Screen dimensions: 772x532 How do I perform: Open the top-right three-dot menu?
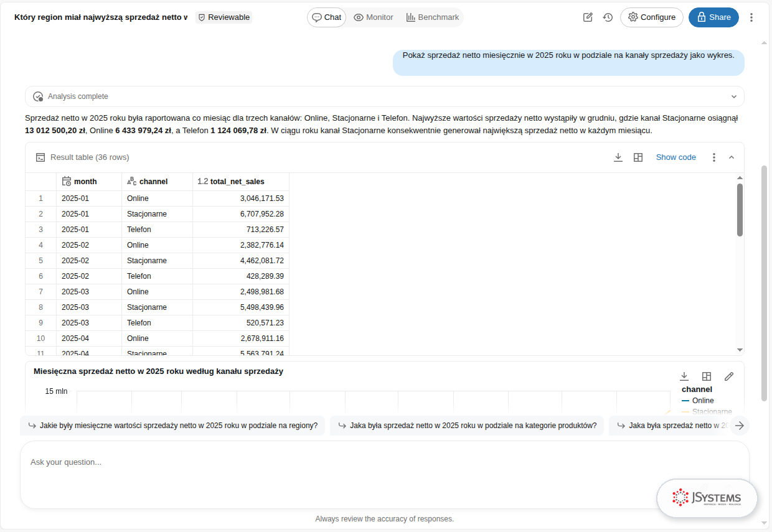coord(751,17)
